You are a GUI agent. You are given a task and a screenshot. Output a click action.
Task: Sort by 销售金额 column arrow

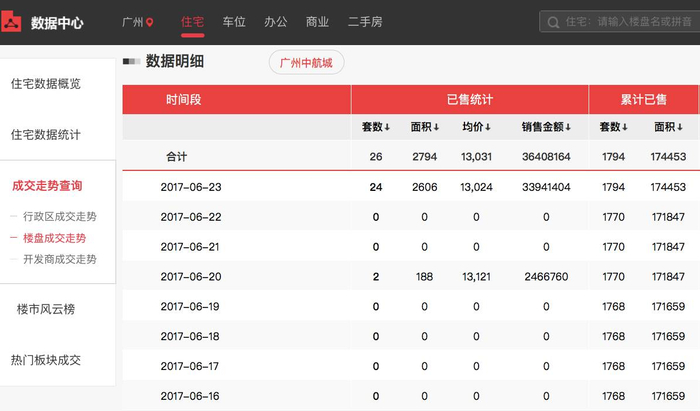568,127
